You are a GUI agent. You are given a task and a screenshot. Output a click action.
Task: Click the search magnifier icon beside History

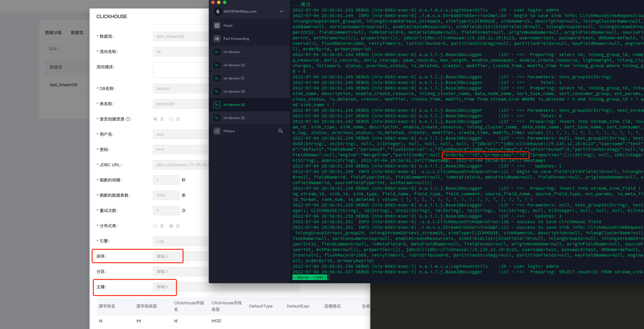pos(280,131)
